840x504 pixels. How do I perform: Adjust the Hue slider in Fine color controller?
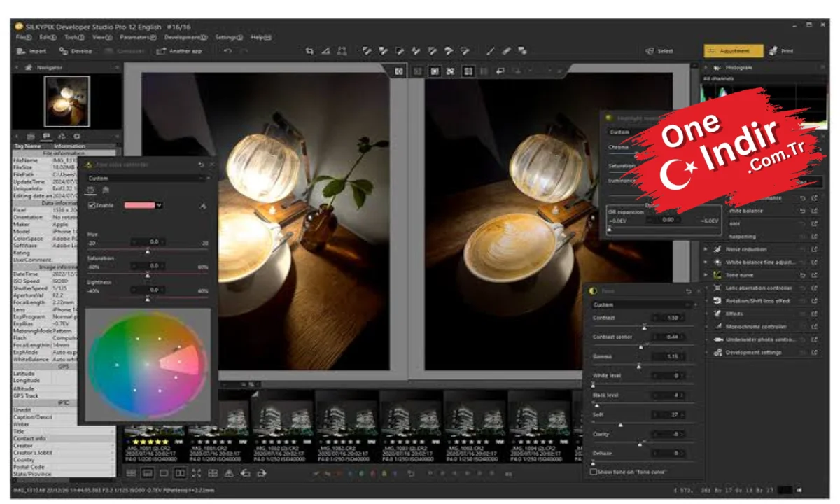click(x=147, y=251)
